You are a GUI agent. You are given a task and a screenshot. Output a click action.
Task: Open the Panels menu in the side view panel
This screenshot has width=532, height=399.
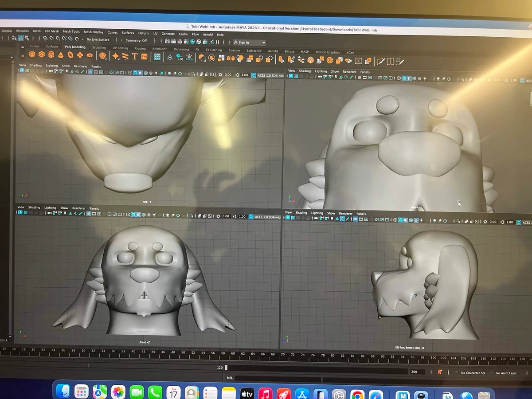(361, 214)
